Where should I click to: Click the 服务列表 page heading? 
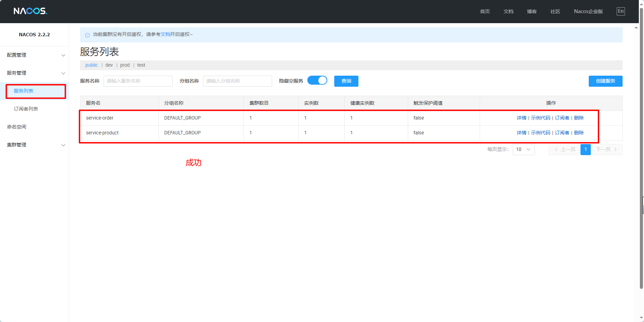[99, 52]
